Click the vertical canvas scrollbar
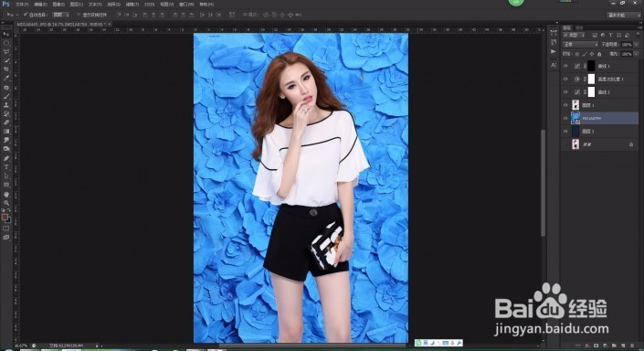 click(544, 183)
